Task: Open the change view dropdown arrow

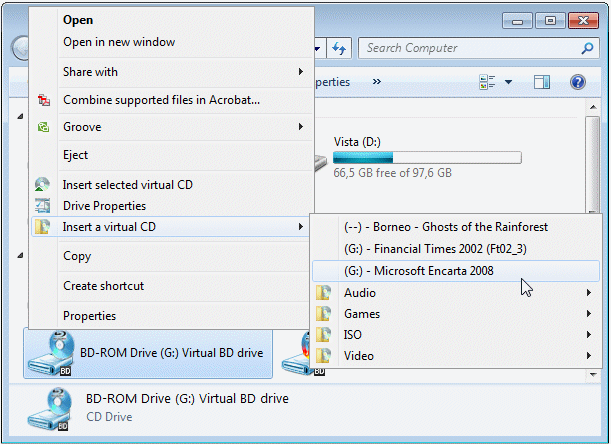Action: tap(508, 82)
